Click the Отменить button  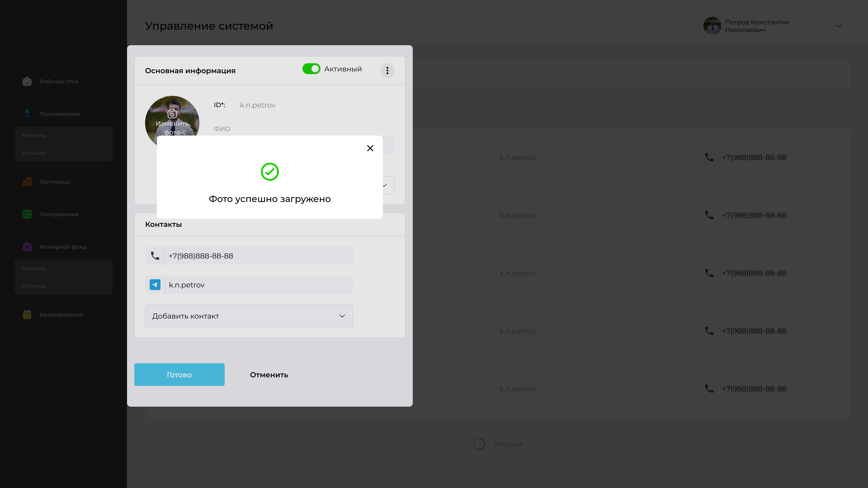269,375
